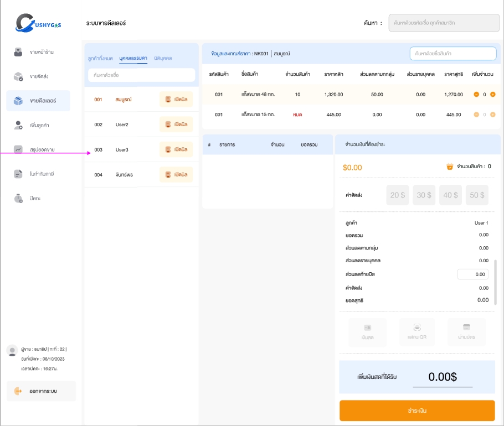Viewport: 504px width, 426px height.
Task: Select customer name จันทร์พร in list
Action: [x=124, y=175]
